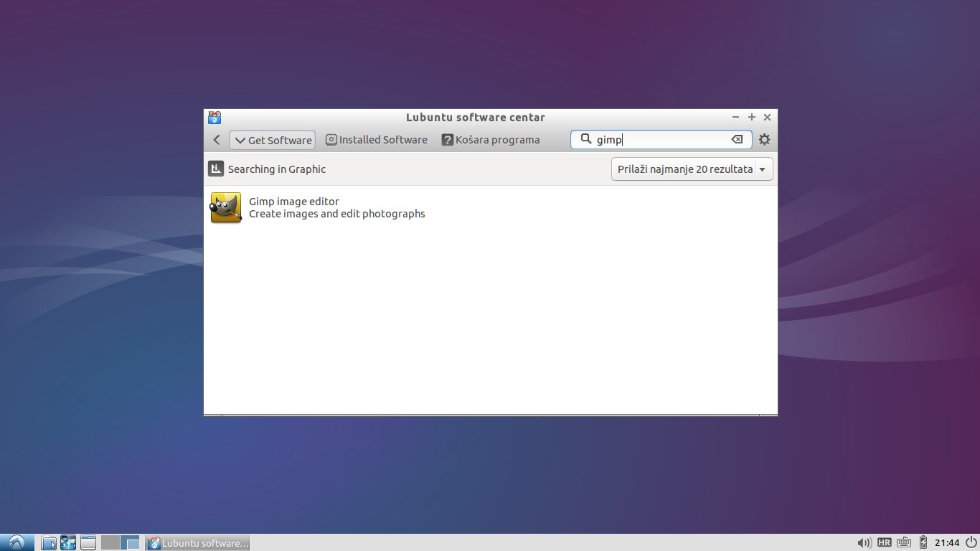Click the back arrow in the toolbar
Viewport: 980px width, 551px height.
pyautogui.click(x=217, y=140)
